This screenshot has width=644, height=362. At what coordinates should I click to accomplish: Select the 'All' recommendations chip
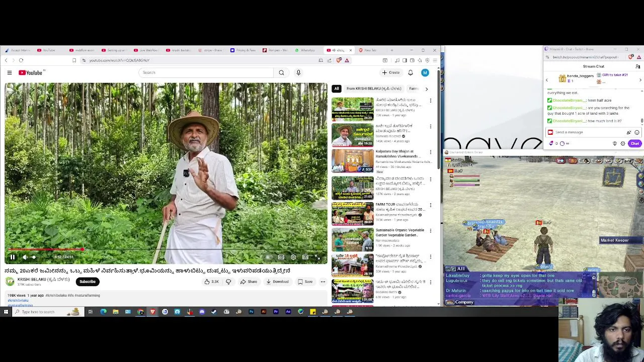point(337,88)
